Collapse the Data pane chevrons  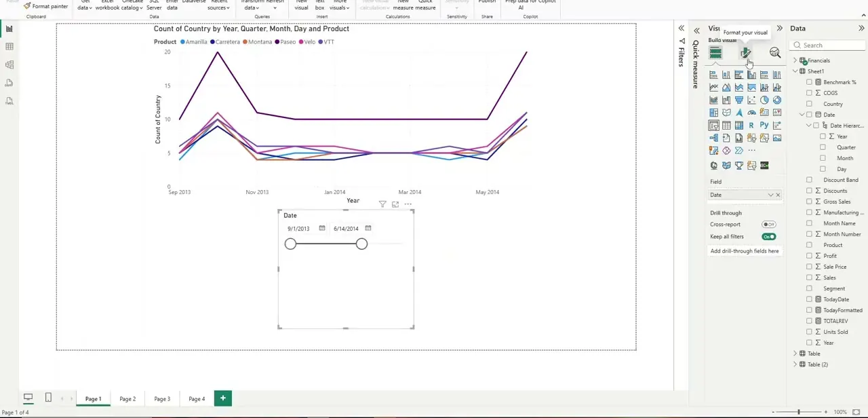[861, 28]
